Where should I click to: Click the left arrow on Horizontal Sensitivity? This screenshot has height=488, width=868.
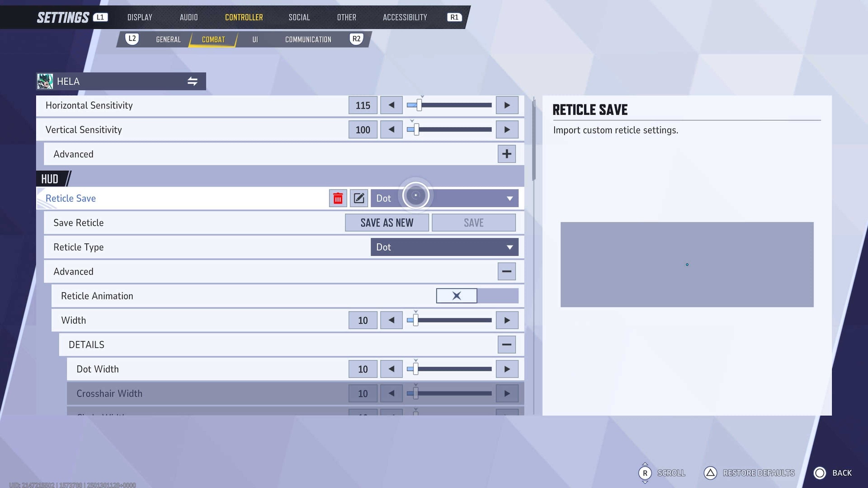click(391, 105)
